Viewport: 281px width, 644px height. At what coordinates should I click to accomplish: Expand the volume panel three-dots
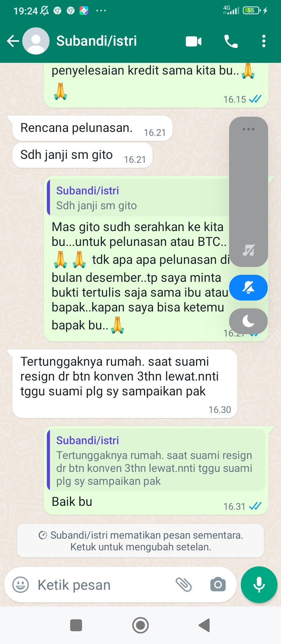pos(249,129)
